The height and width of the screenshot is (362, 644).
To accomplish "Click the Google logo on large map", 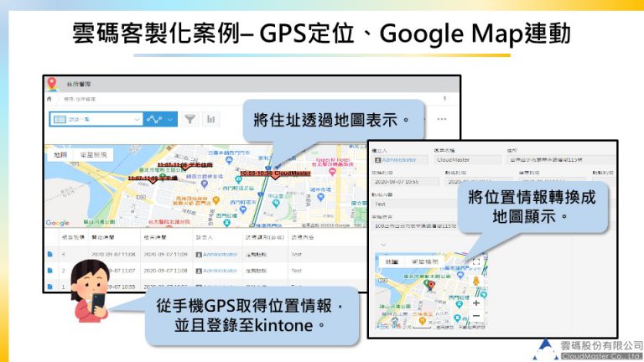I will [58, 223].
